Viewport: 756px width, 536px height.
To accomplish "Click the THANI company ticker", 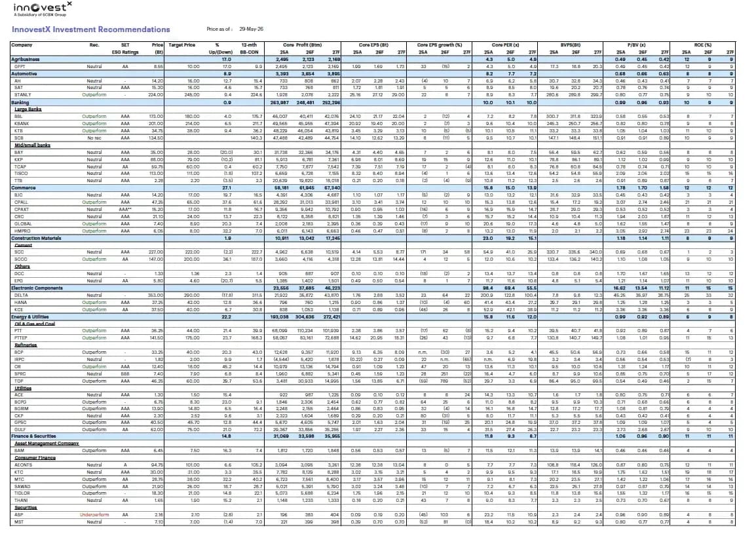I will (x=21, y=501).
